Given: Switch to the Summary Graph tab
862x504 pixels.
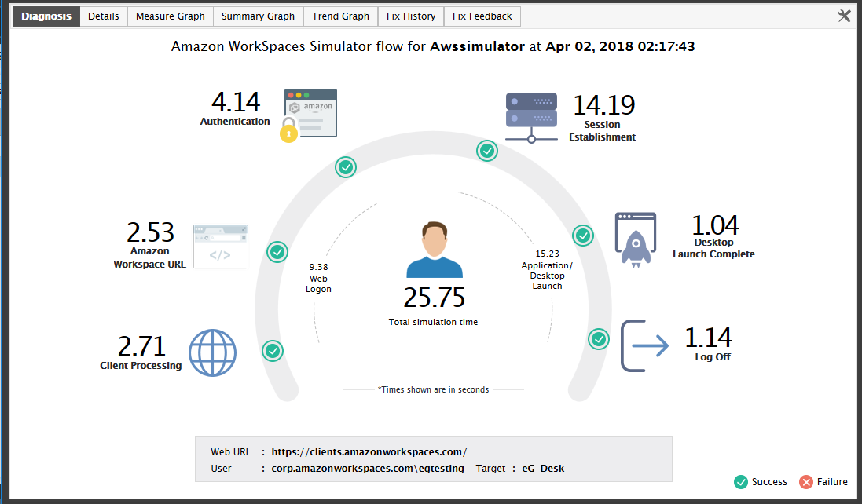Looking at the screenshot, I should point(258,16).
